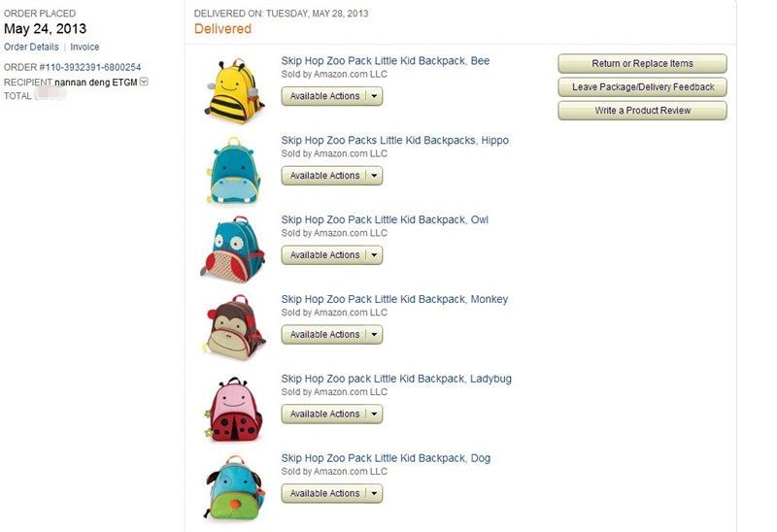Open the Invoice link
Screen dimensions: 777x532
[x=84, y=47]
